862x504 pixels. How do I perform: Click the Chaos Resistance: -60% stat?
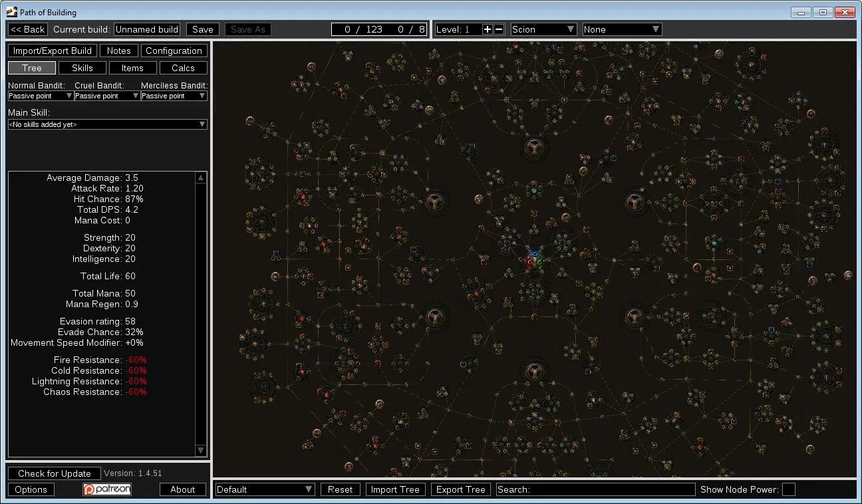click(95, 392)
